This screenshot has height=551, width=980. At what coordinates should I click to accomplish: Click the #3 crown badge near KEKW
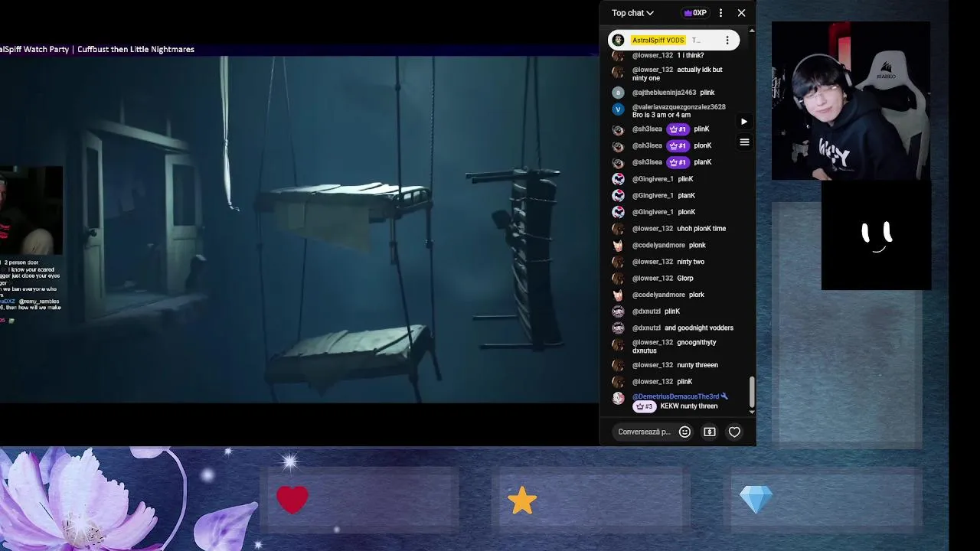644,406
